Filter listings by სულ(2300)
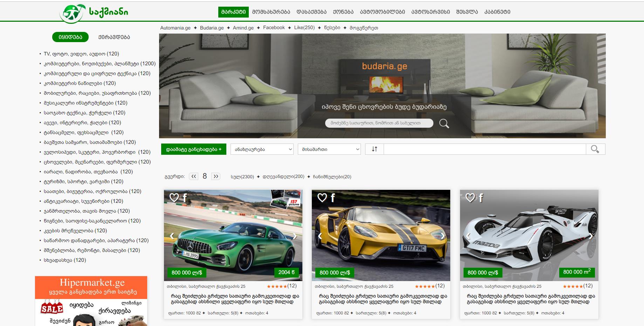Screen dimensions: 644x326 [242, 177]
